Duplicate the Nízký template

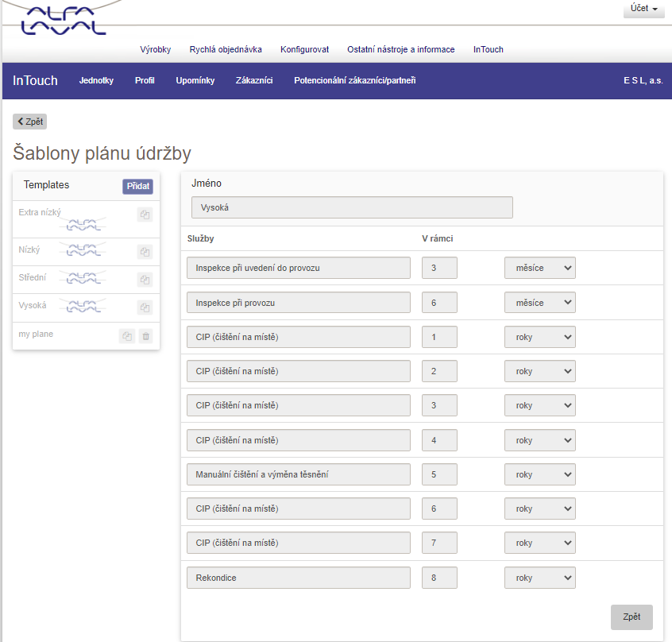pyautogui.click(x=145, y=252)
